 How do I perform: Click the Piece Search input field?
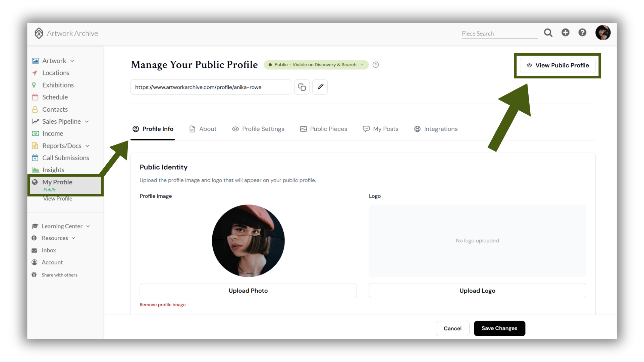(x=499, y=34)
